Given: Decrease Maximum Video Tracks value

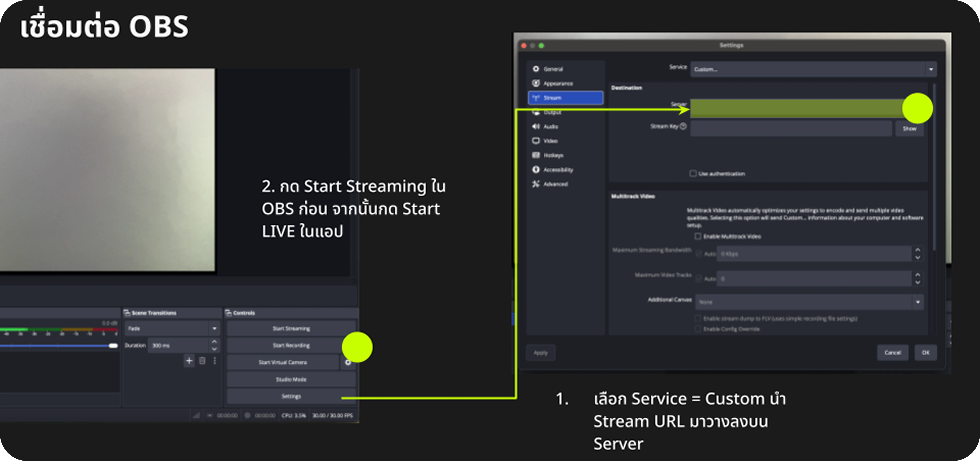Looking at the screenshot, I should click(918, 282).
